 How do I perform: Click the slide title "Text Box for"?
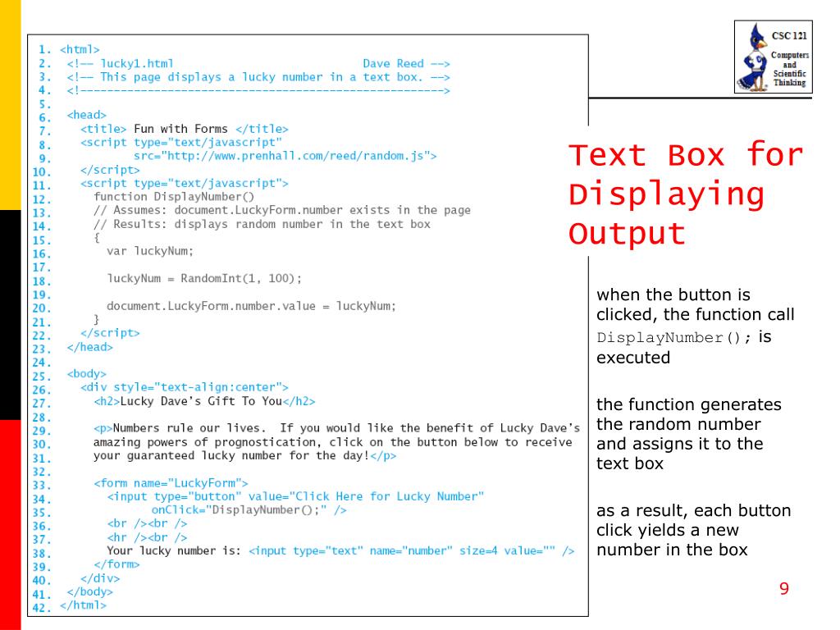[x=687, y=155]
